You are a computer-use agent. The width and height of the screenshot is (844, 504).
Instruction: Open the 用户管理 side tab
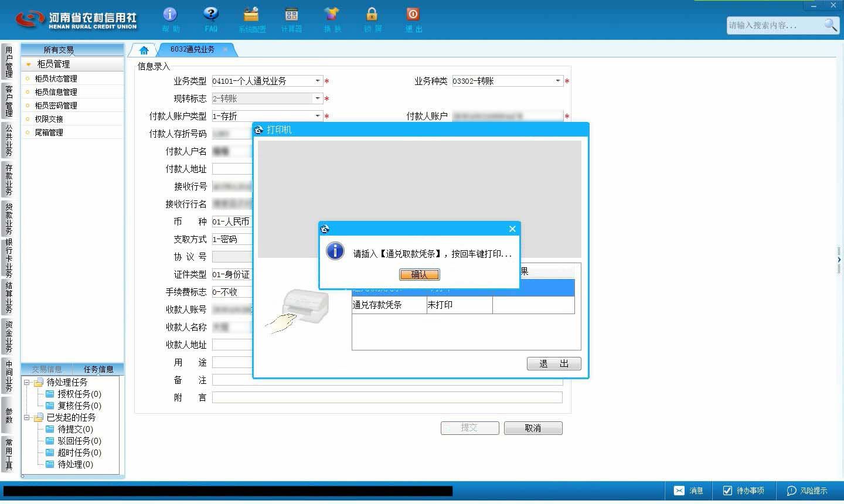pos(9,62)
